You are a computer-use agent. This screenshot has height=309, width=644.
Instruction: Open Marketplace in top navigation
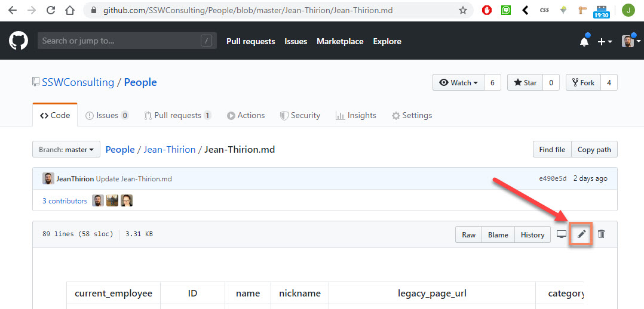[340, 41]
